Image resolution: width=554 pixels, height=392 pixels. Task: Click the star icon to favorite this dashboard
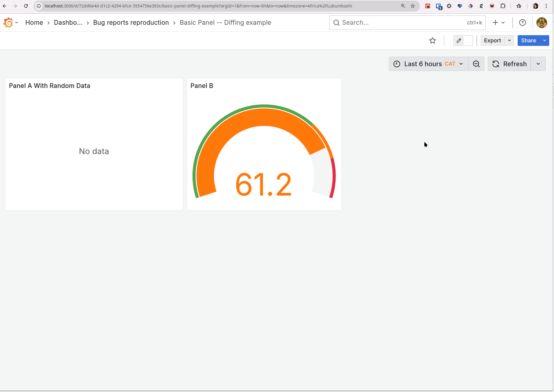click(433, 41)
